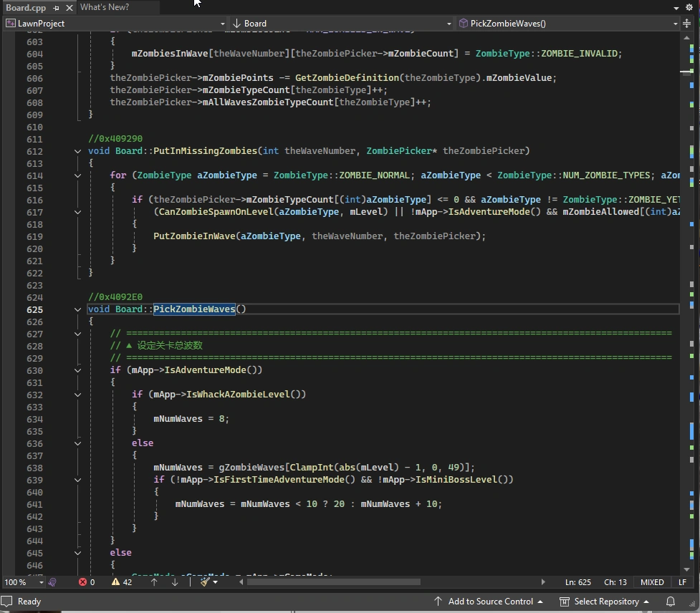This screenshot has width=700, height=613.
Task: Click the errors count indicator
Action: (87, 582)
